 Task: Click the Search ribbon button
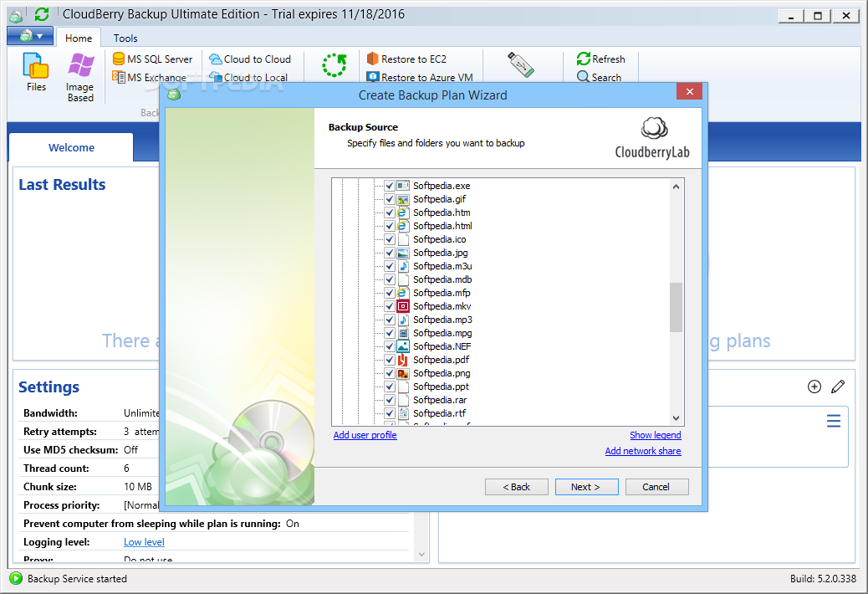click(x=600, y=77)
